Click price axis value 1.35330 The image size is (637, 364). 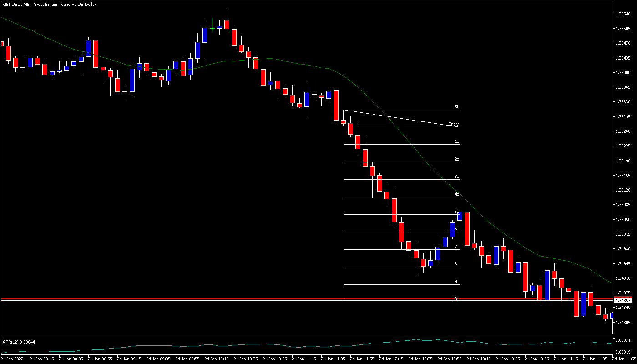[623, 102]
